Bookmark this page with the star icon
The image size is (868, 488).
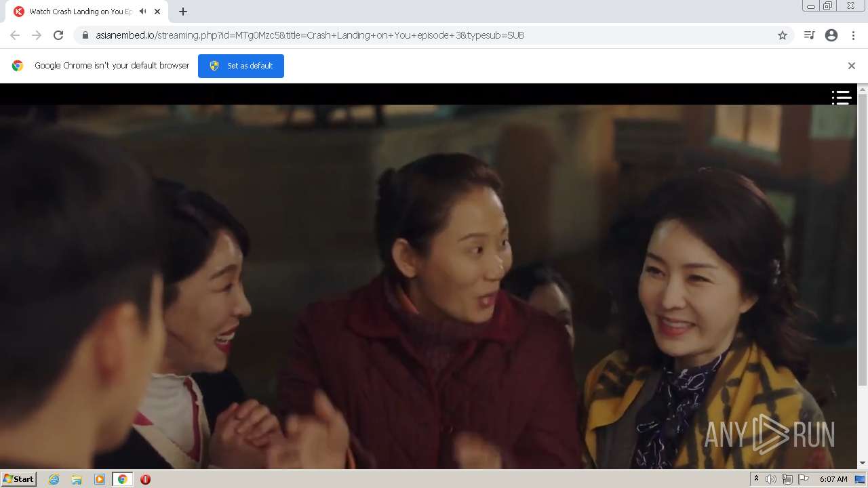pos(783,35)
